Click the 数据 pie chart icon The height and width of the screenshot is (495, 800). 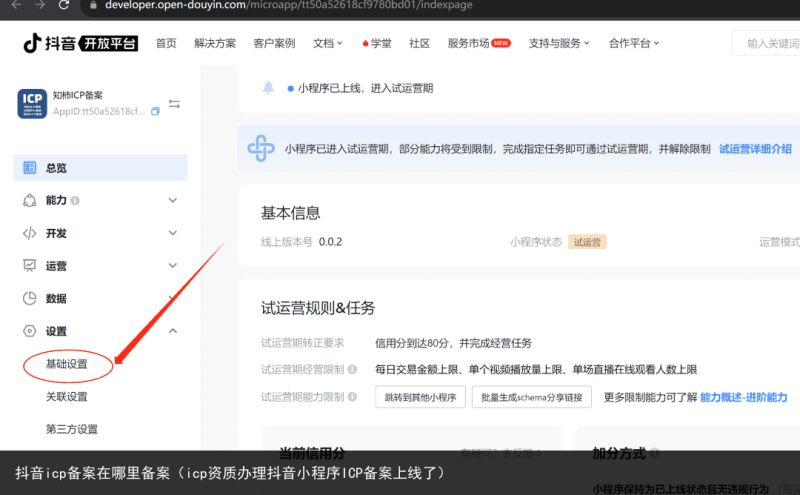30,298
